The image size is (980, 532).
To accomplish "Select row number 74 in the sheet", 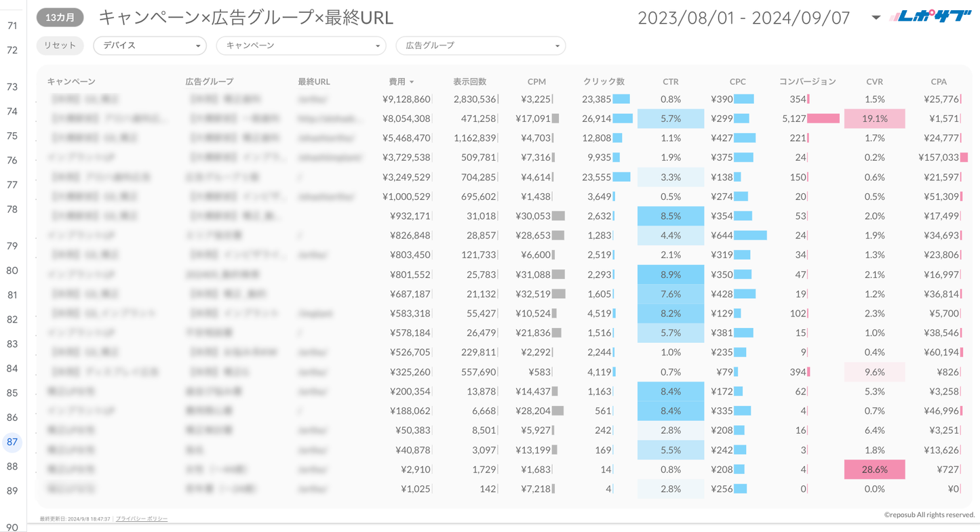I will pyautogui.click(x=12, y=111).
